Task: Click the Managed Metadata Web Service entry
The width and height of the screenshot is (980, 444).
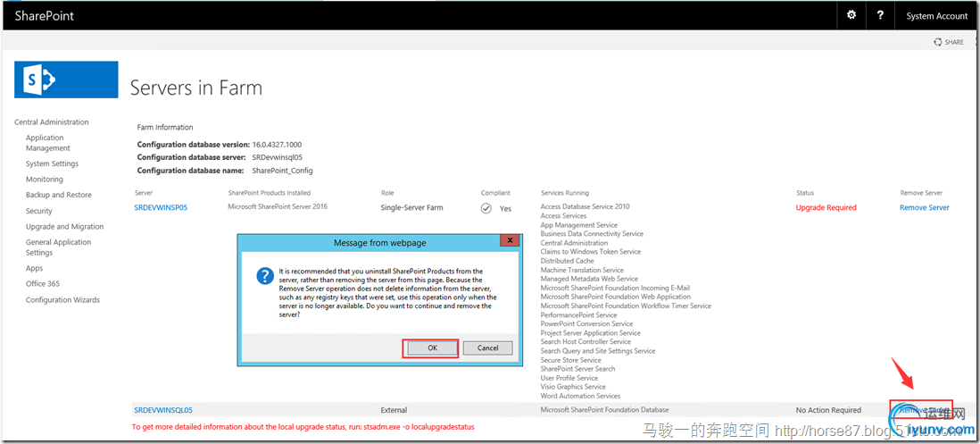Action: click(x=589, y=279)
